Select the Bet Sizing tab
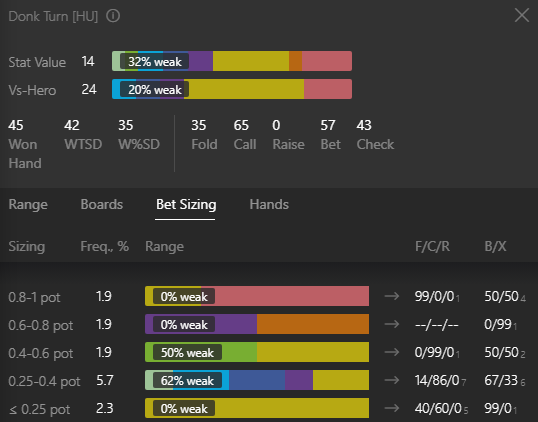The image size is (538, 422). pos(186,204)
